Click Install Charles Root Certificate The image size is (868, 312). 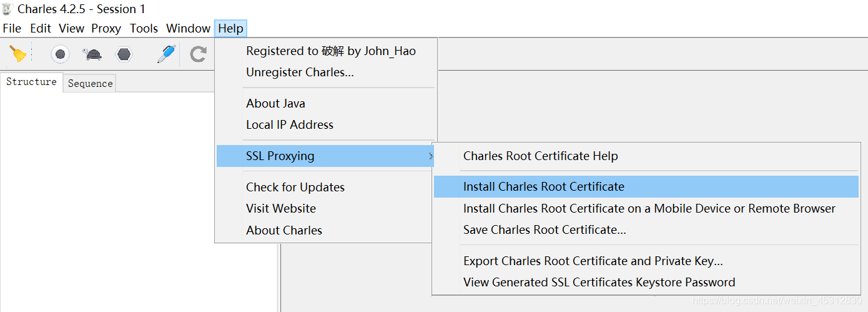click(646, 187)
